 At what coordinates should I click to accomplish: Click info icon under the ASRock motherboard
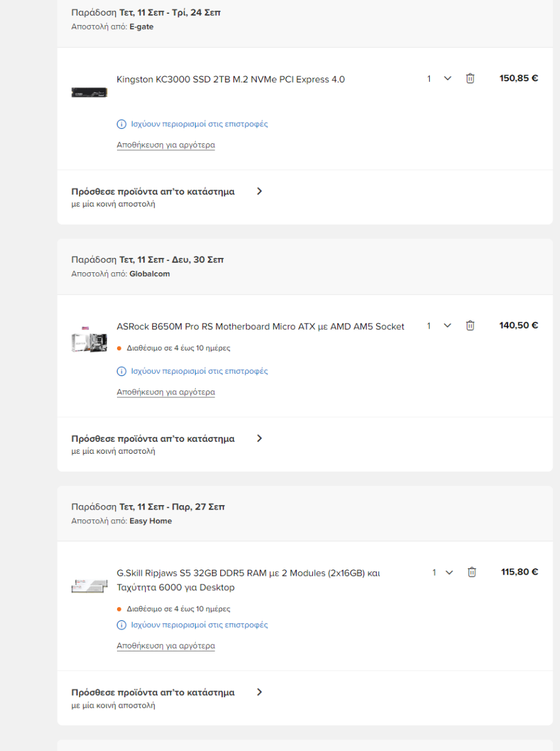click(121, 371)
